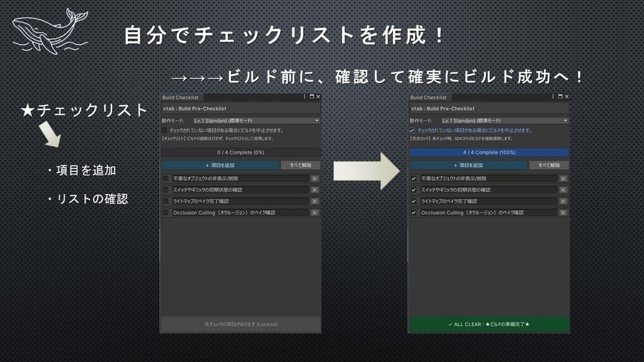
Task: Close the left Build Checklist window
Action: [x=318, y=96]
